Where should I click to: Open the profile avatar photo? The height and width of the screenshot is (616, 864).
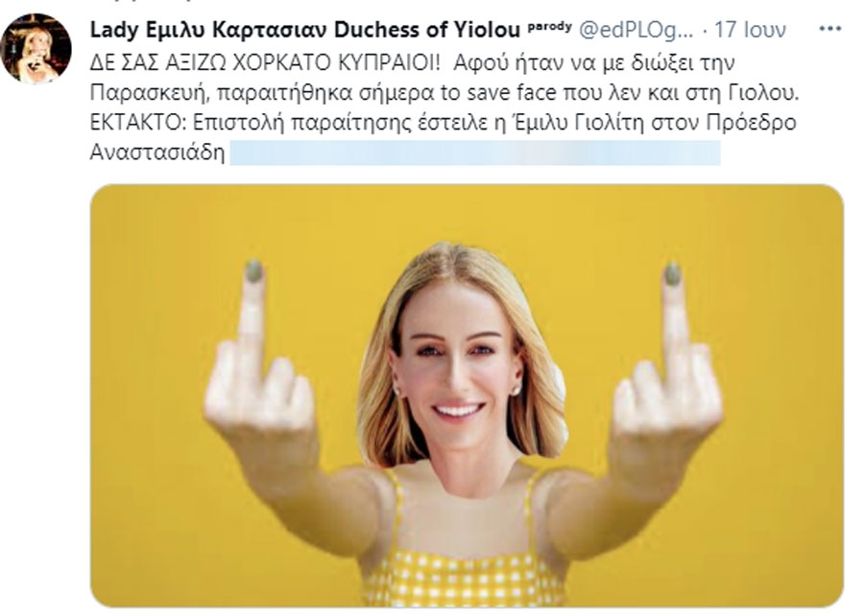[36, 49]
